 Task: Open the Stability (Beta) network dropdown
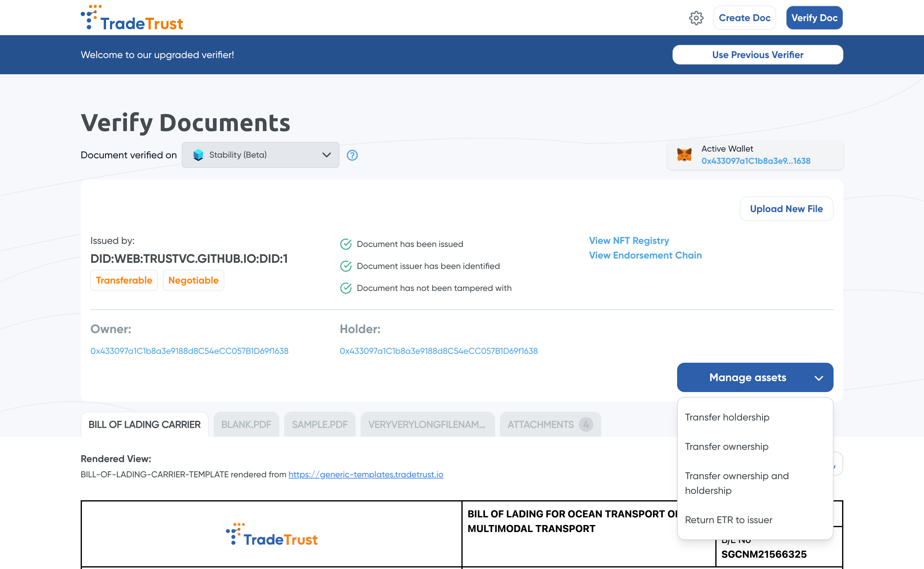(260, 155)
